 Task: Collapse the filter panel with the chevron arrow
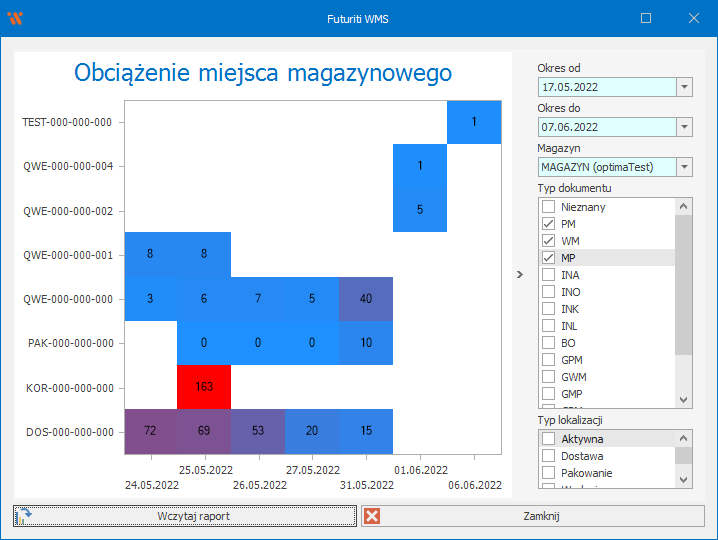[519, 273]
